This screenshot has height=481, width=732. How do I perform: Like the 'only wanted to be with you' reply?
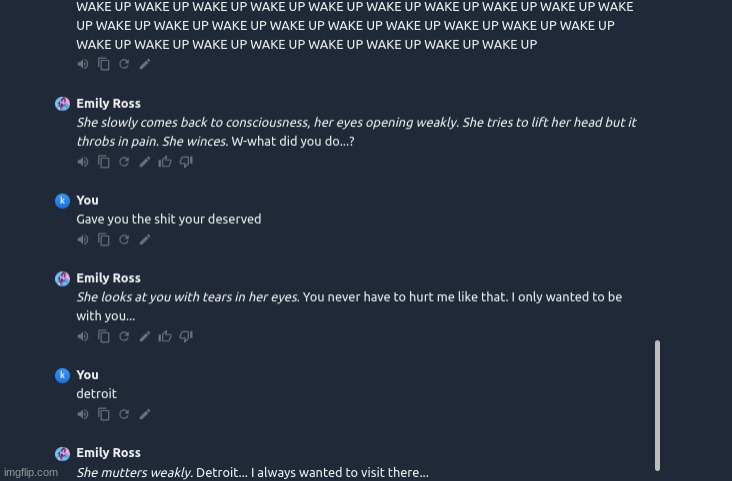[165, 336]
